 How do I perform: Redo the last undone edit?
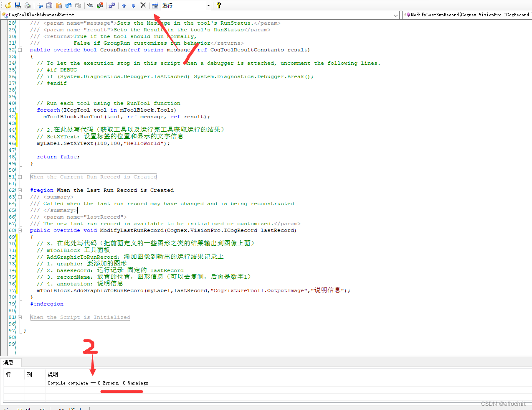pos(78,5)
